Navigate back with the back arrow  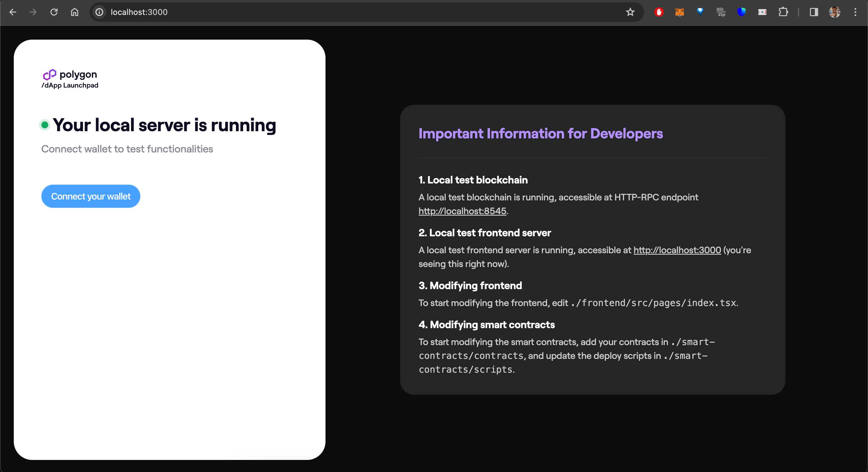(x=13, y=12)
